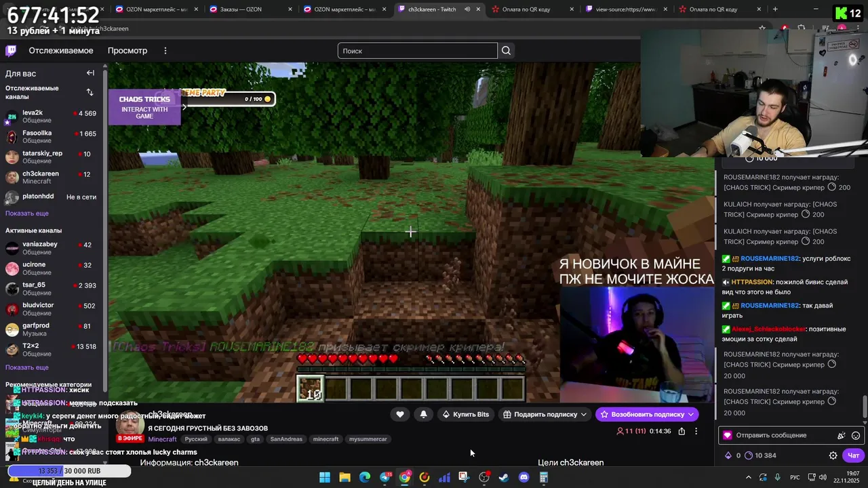Open a new browser tab with plus
This screenshot has height=488, width=868.
click(x=775, y=9)
